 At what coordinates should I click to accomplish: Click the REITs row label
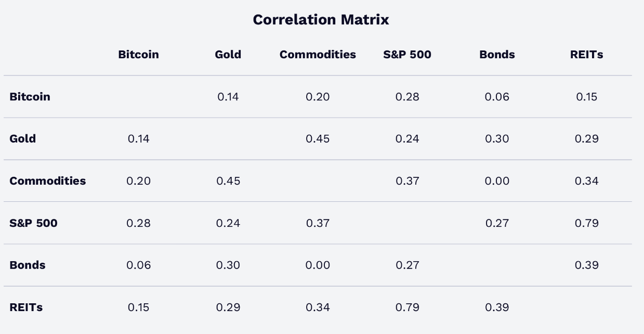(26, 307)
